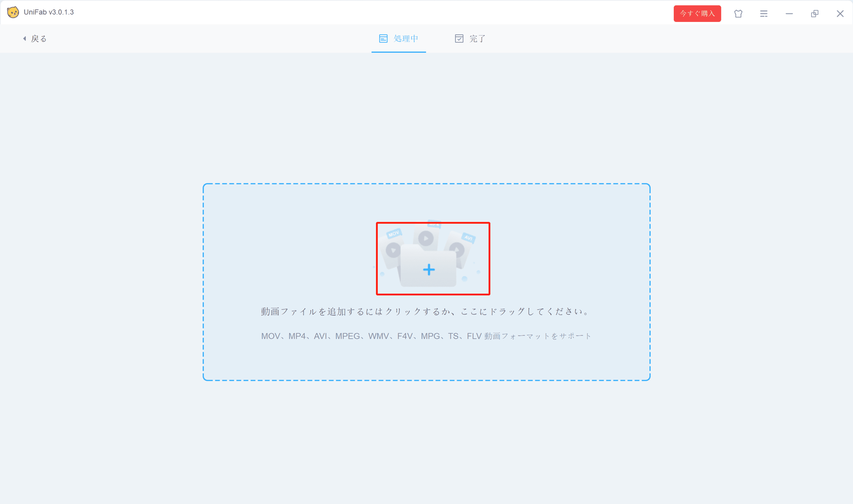Click the red 今すぐ購入 button
This screenshot has height=504, width=853.
click(x=697, y=14)
